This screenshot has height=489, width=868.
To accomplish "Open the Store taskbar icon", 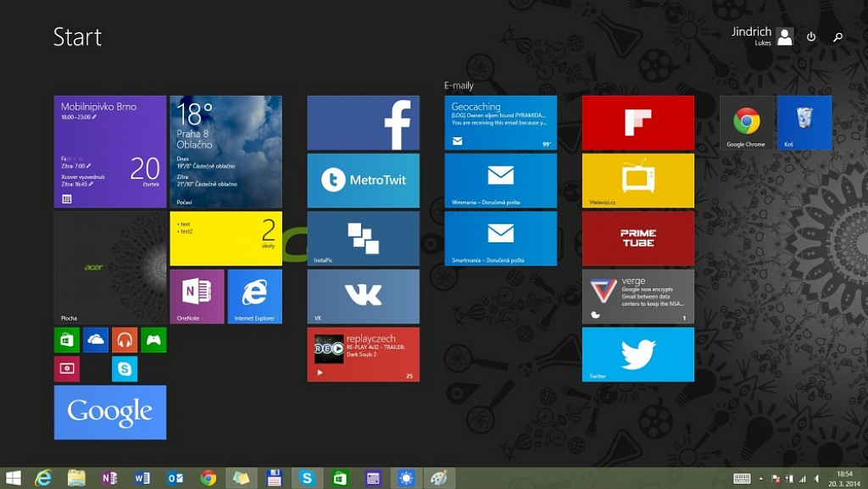I will pos(340,478).
